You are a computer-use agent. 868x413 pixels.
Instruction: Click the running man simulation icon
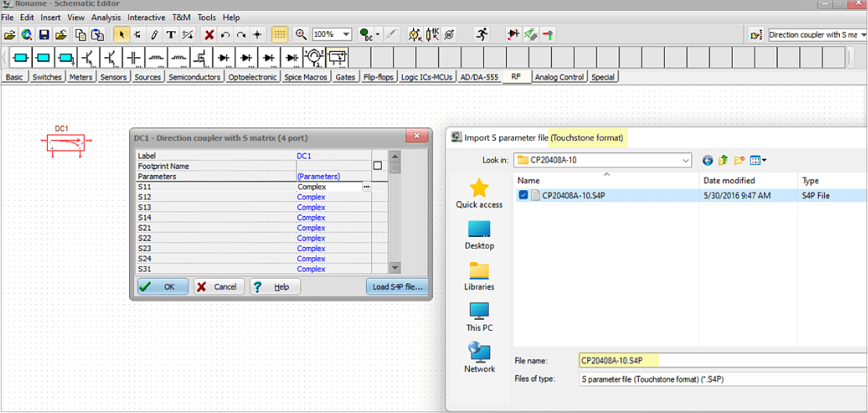(482, 34)
